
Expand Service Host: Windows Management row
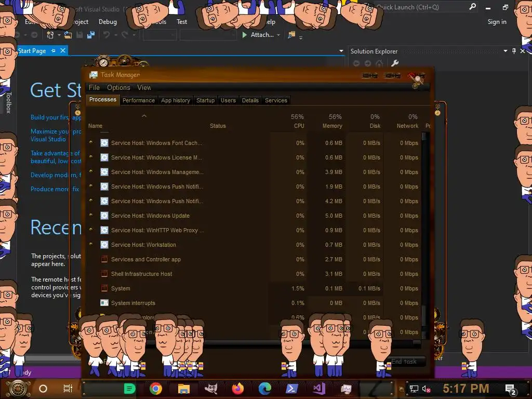pos(91,171)
